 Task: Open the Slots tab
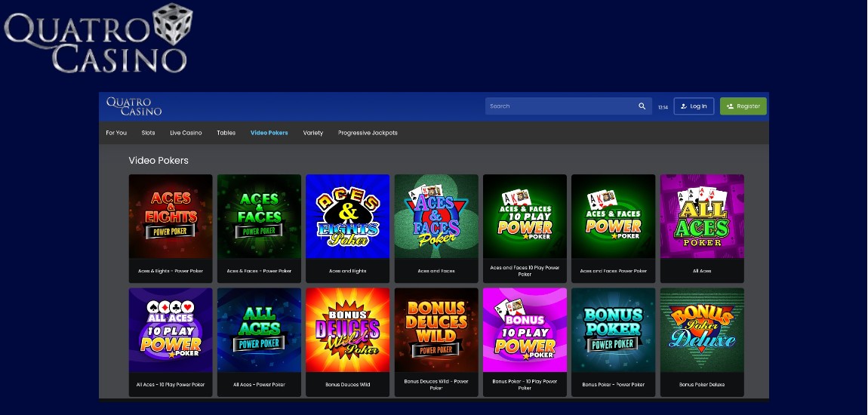coord(149,133)
